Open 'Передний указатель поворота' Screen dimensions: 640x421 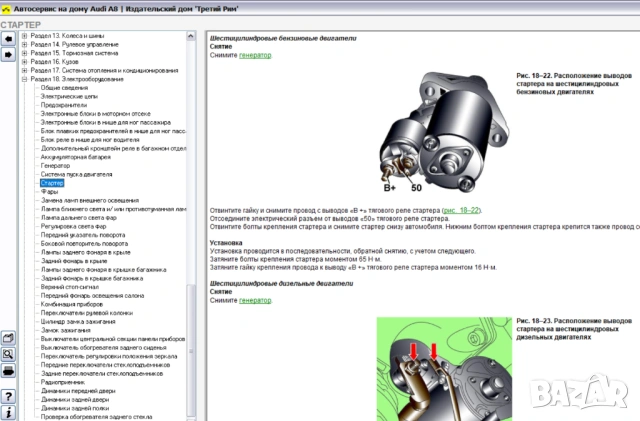tap(83, 235)
